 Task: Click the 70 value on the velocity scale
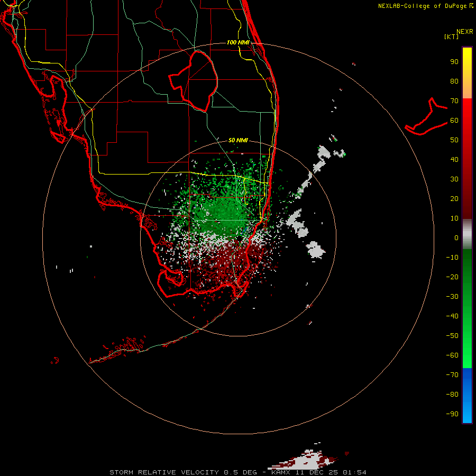tap(454, 101)
